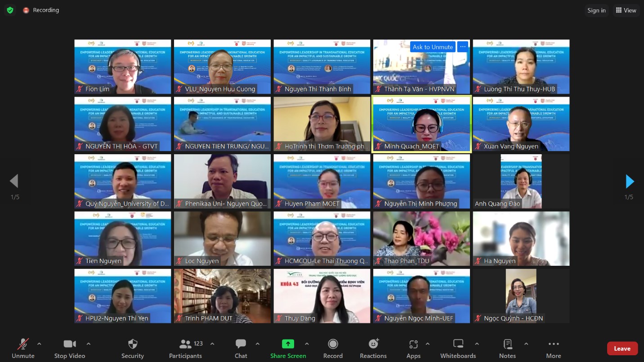Open the Participants panel
644x362 pixels.
click(x=185, y=348)
